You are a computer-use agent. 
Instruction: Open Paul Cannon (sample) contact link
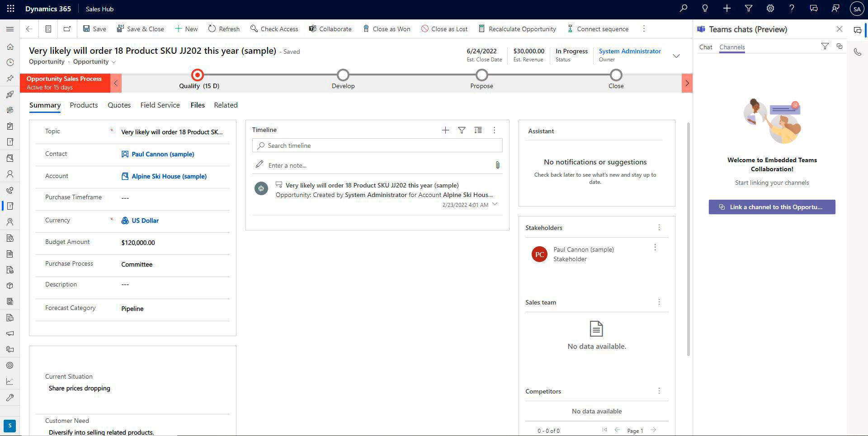[x=163, y=154]
